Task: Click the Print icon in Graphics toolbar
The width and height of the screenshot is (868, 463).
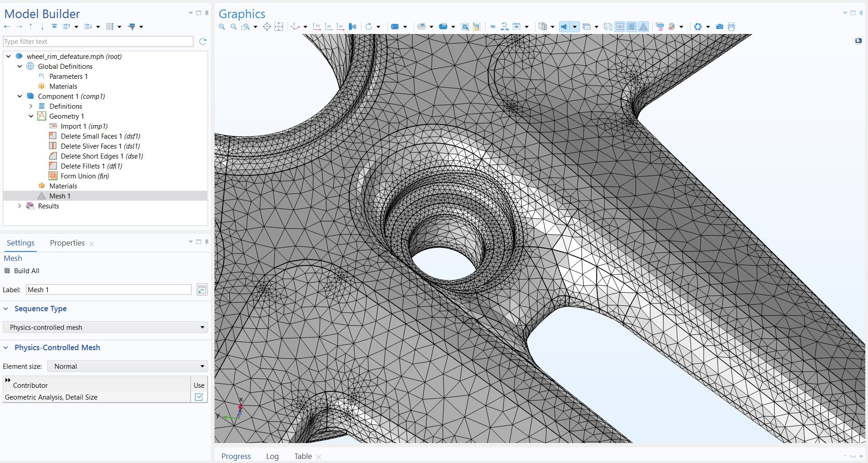Action: 731,27
